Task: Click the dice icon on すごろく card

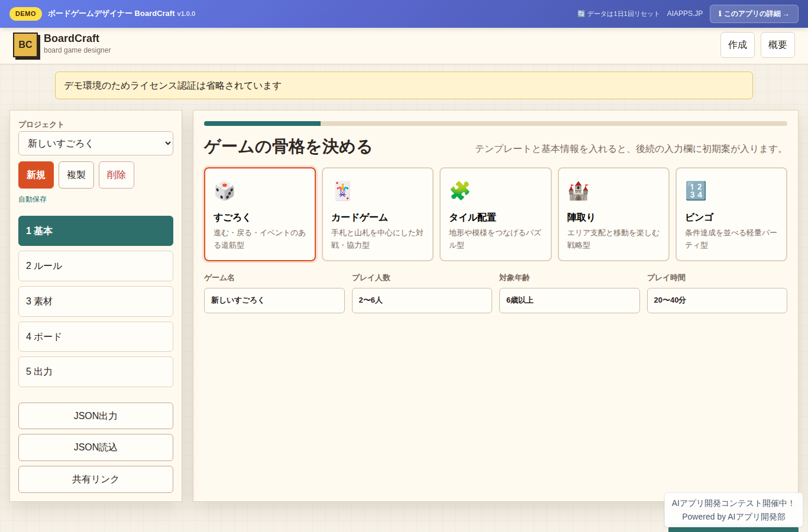Action: pos(224,191)
